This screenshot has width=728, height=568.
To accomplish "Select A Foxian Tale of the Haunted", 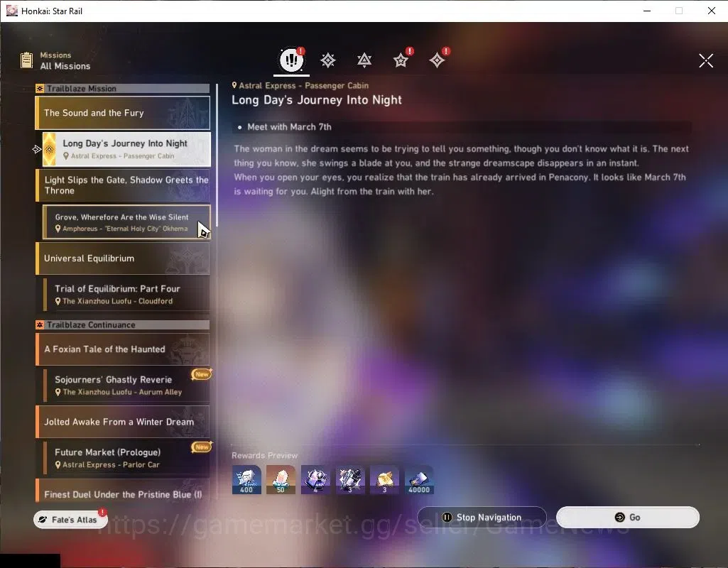I will (x=123, y=349).
